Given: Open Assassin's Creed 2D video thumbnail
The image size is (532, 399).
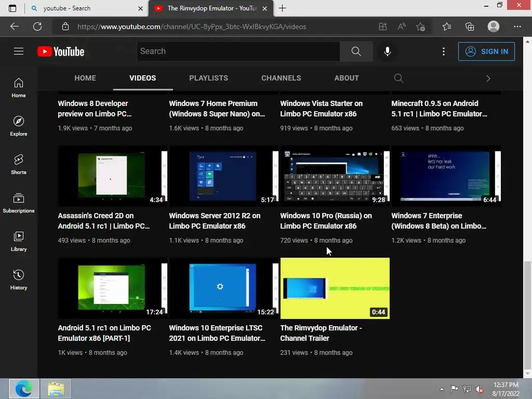Looking at the screenshot, I should point(113,176).
